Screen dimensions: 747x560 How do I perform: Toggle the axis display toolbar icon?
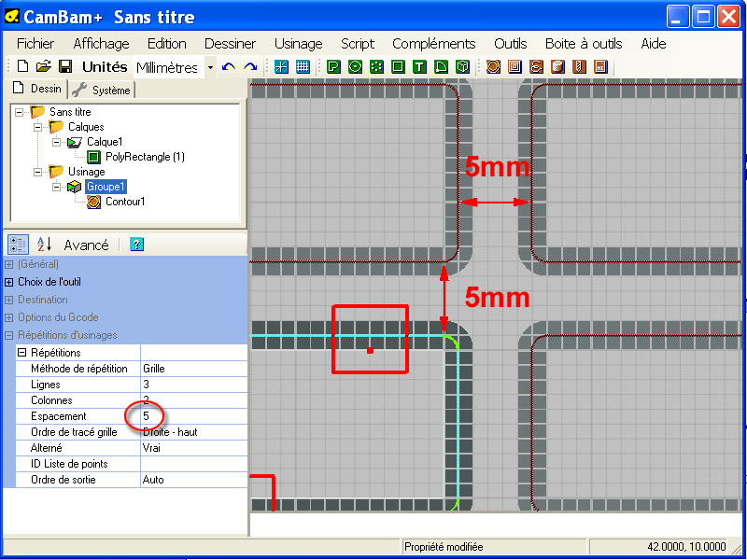[x=282, y=66]
